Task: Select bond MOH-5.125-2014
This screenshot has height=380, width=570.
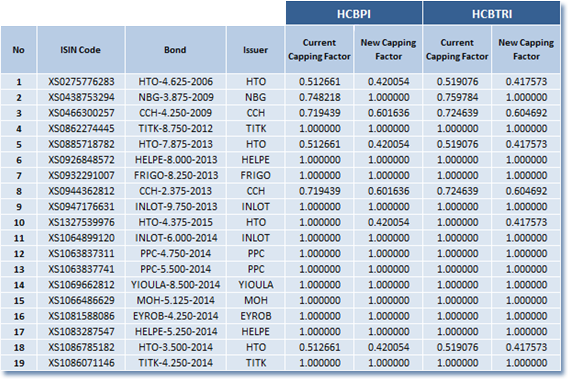Action: click(x=176, y=300)
